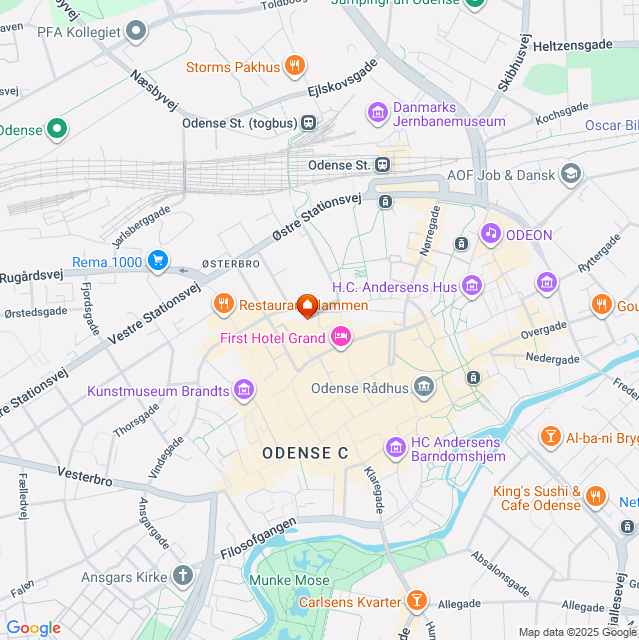This screenshot has width=639, height=640.
Task: Open the HC Andersens Barndomshjem museum pin
Action: pos(395,448)
